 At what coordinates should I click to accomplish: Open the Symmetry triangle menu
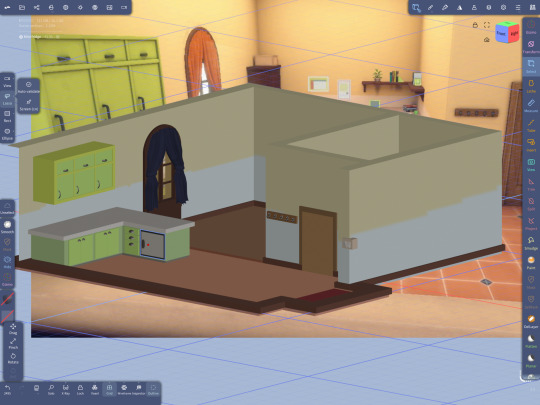(459, 7)
